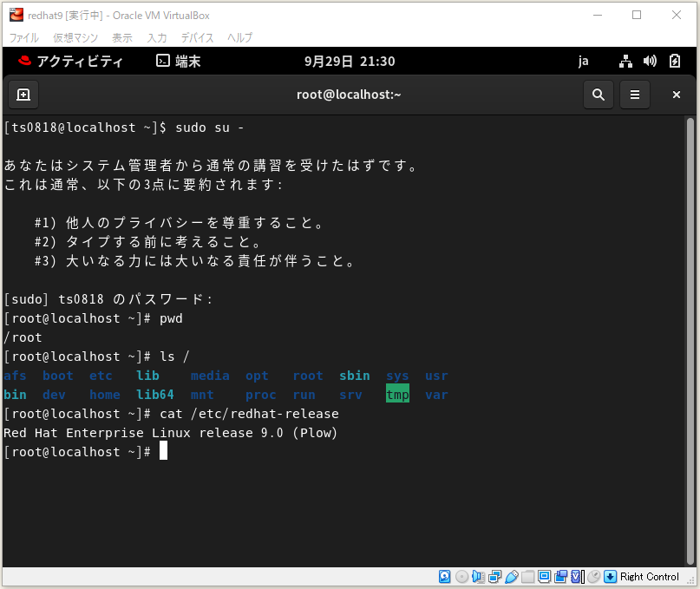700x589 pixels.
Task: Click the '[sudo] ts0818 のパスワード:' line
Action: tap(108, 299)
